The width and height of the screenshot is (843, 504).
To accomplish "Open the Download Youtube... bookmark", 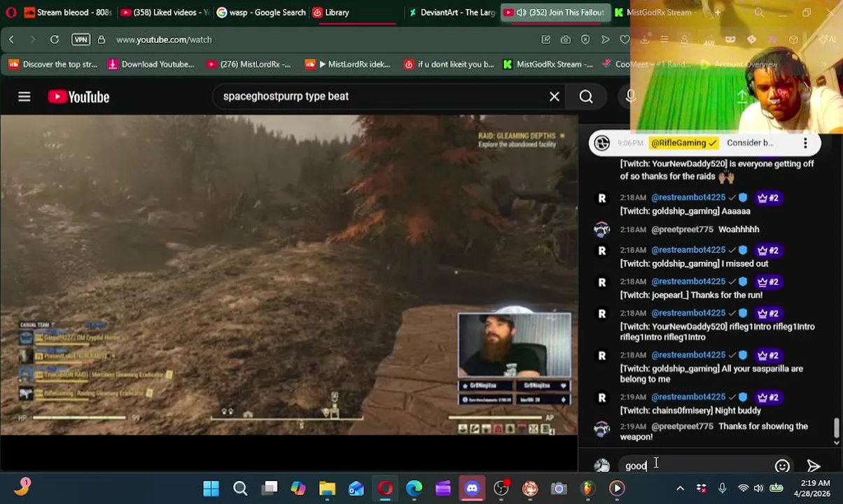I will pyautogui.click(x=151, y=64).
